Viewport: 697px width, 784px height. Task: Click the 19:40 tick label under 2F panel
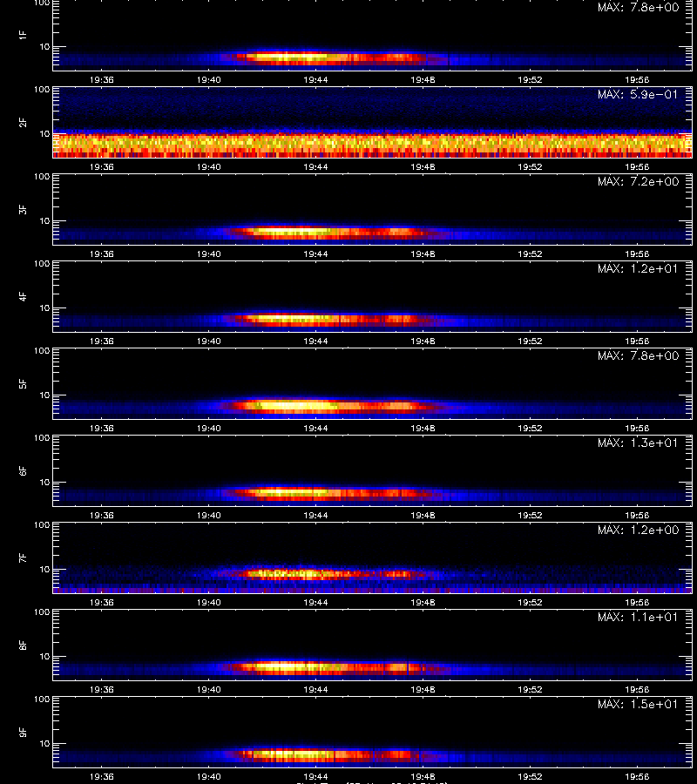pos(208,167)
